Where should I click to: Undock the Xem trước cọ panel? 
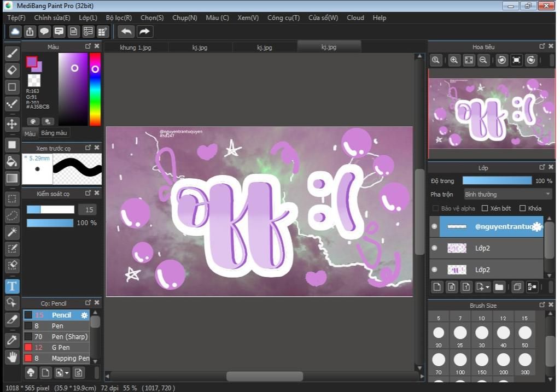pyautogui.click(x=88, y=148)
